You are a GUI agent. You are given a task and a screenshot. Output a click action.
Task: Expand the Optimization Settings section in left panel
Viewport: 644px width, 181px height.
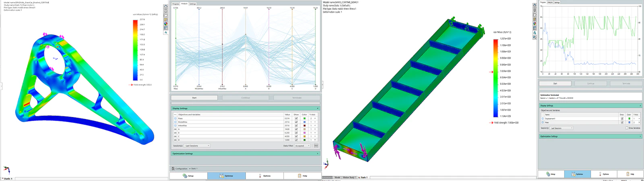pyautogui.click(x=318, y=153)
